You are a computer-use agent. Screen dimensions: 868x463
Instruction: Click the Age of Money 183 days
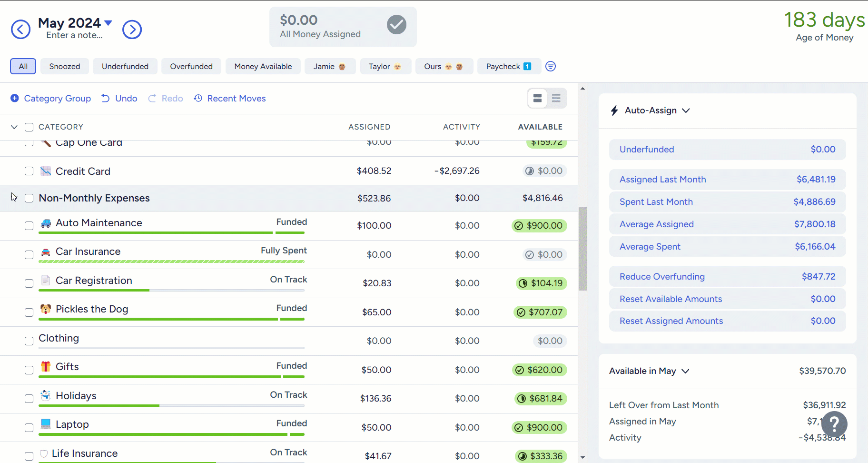pos(825,20)
